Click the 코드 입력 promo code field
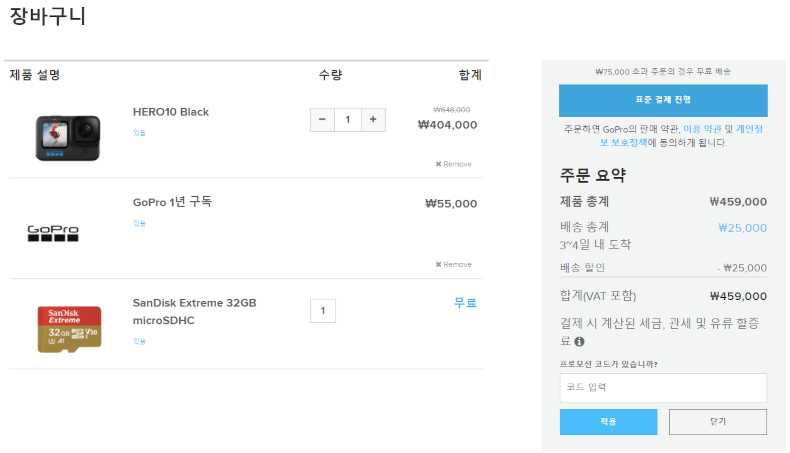Image resolution: width=790 pixels, height=453 pixels. [x=663, y=387]
